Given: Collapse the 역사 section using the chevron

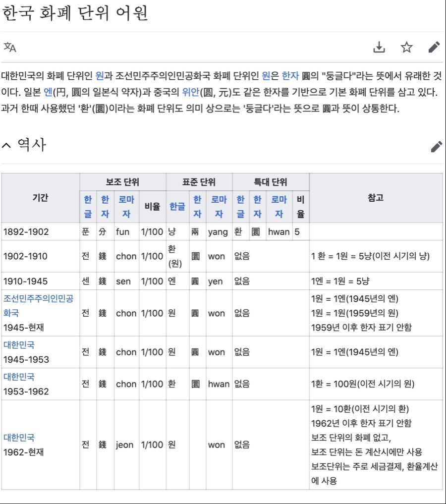Looking at the screenshot, I should [7, 144].
